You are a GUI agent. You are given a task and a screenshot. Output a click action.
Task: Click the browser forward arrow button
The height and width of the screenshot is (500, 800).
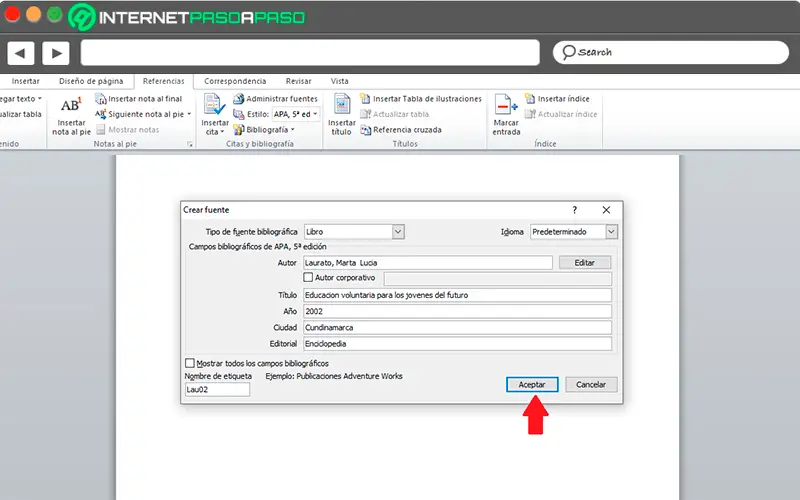click(x=56, y=53)
